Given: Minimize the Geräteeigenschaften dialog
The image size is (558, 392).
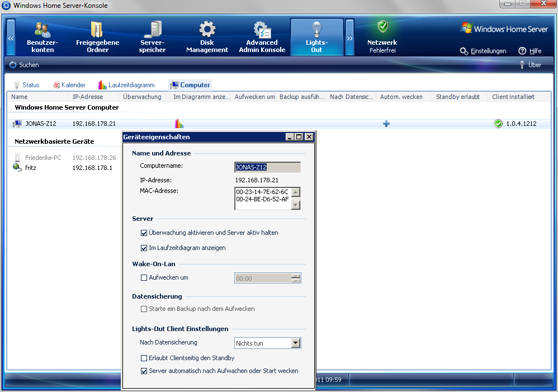Looking at the screenshot, I should (x=290, y=136).
